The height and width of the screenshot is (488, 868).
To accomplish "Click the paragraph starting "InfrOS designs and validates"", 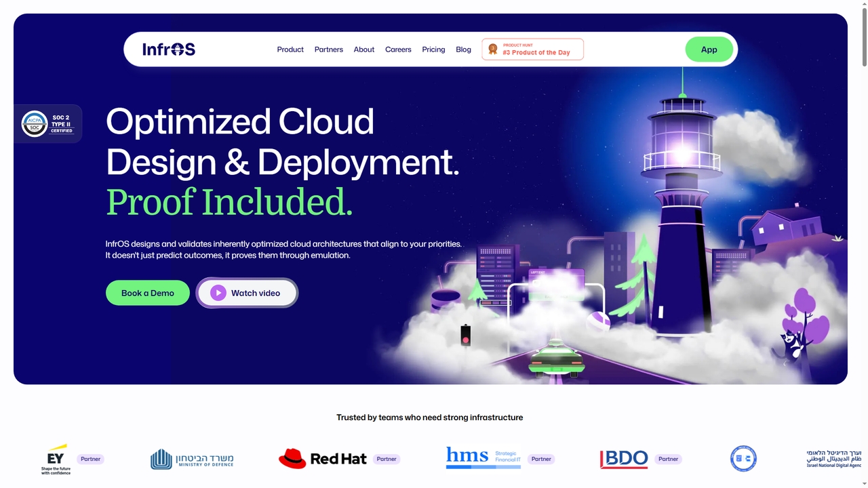I will click(x=283, y=249).
